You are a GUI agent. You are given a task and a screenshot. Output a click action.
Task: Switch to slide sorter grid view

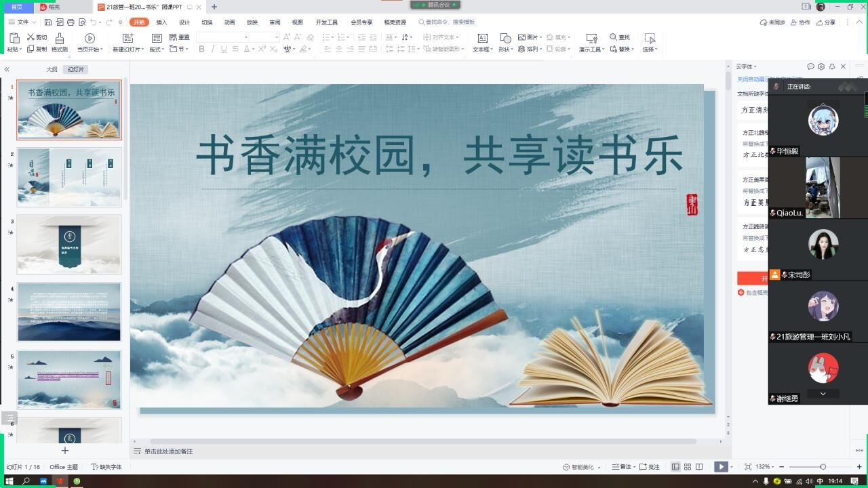click(688, 467)
